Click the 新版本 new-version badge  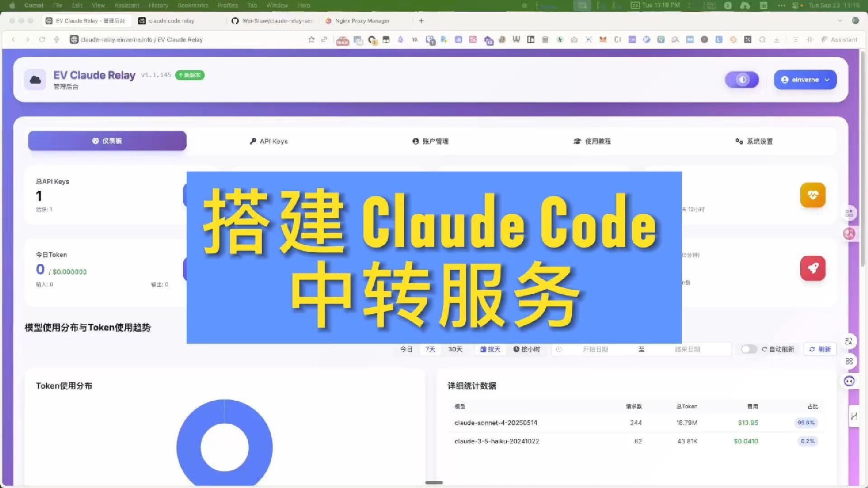190,75
